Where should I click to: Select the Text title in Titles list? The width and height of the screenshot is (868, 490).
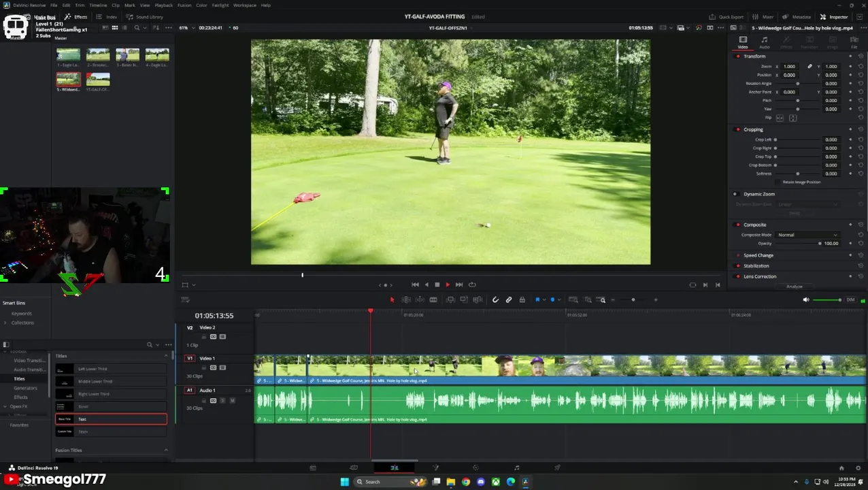pyautogui.click(x=111, y=419)
